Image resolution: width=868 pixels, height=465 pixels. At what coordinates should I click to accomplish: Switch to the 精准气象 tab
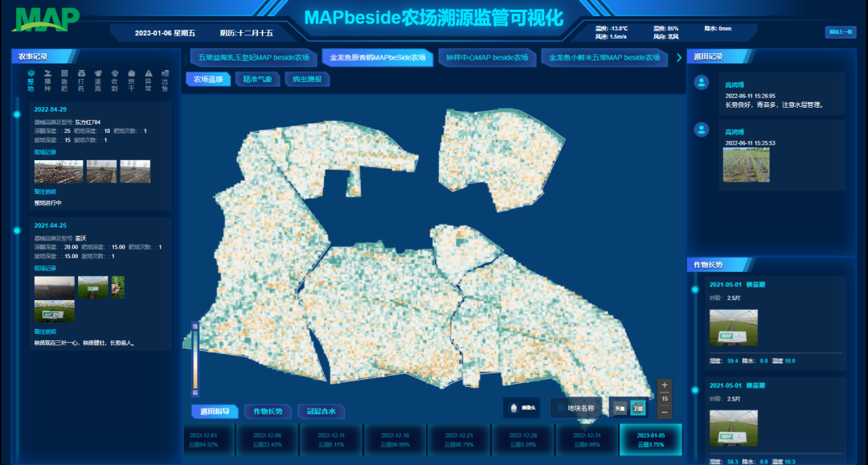point(257,80)
